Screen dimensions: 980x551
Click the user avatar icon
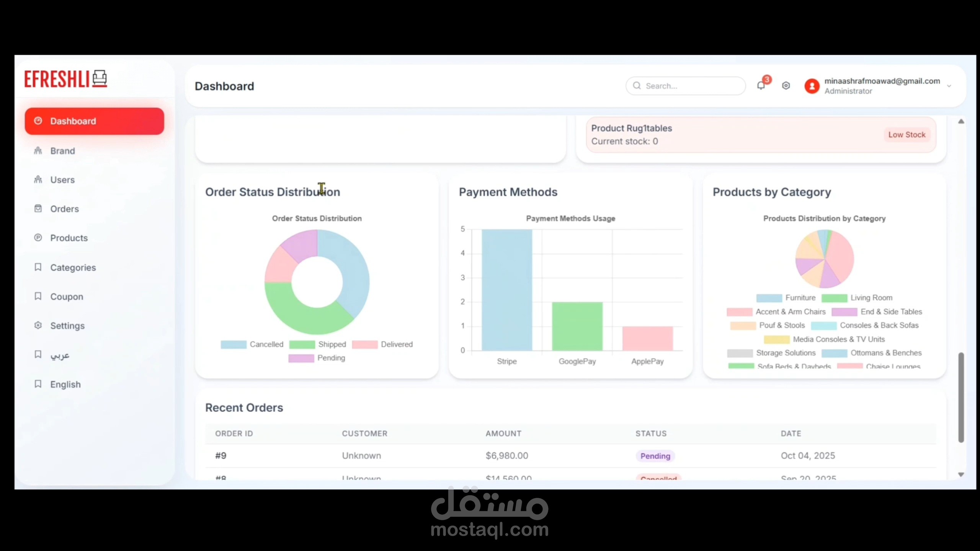click(812, 86)
